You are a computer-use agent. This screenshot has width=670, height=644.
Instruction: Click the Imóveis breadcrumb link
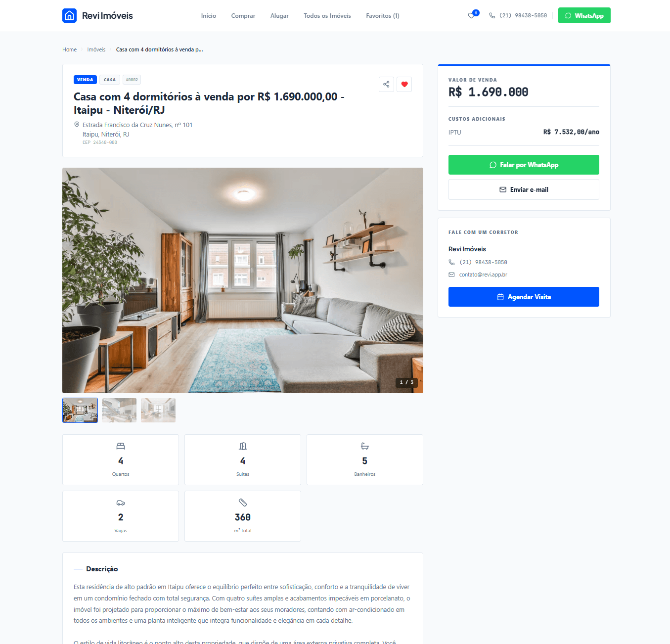(x=96, y=49)
